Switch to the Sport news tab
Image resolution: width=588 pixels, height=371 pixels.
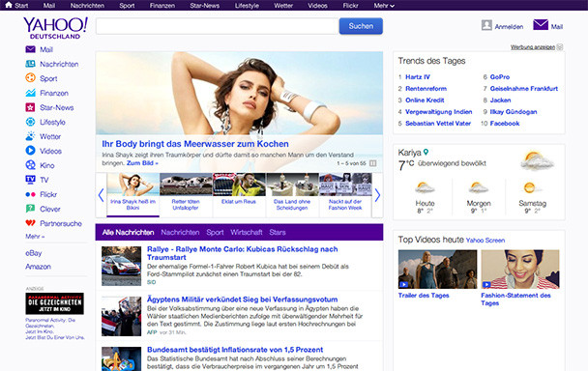click(x=215, y=232)
